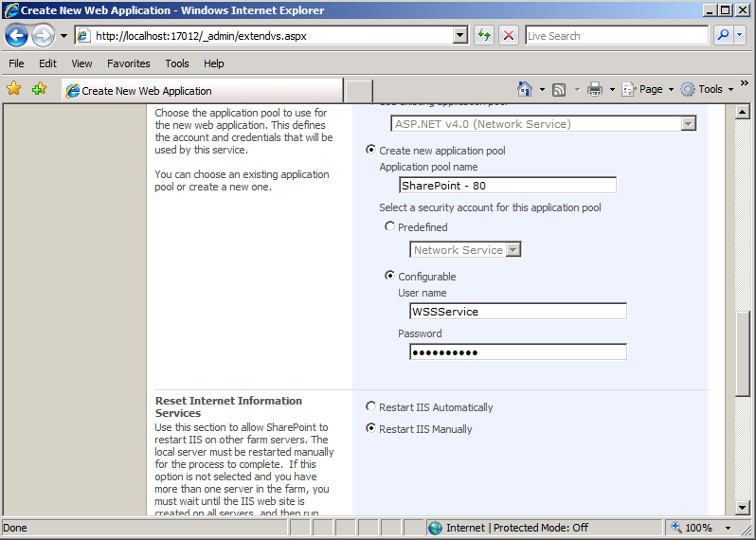756x540 pixels.
Task: Click Add to Favorites star-plus icon
Action: [40, 89]
